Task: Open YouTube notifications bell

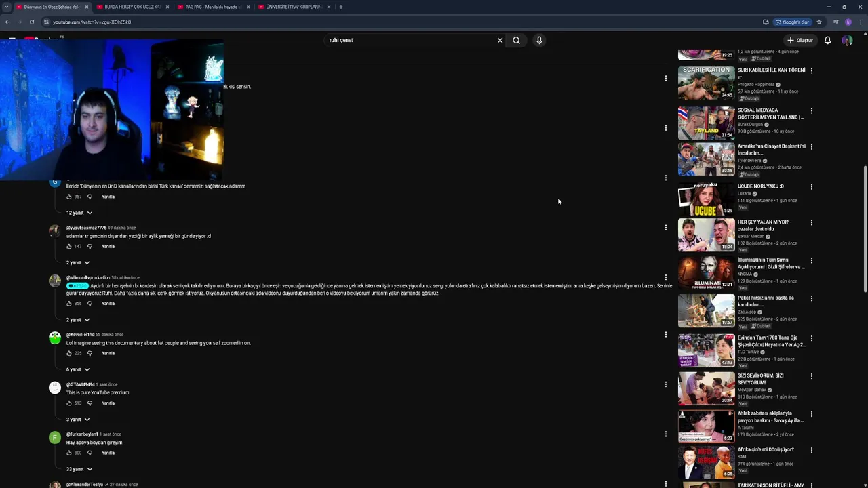Action: (x=827, y=40)
